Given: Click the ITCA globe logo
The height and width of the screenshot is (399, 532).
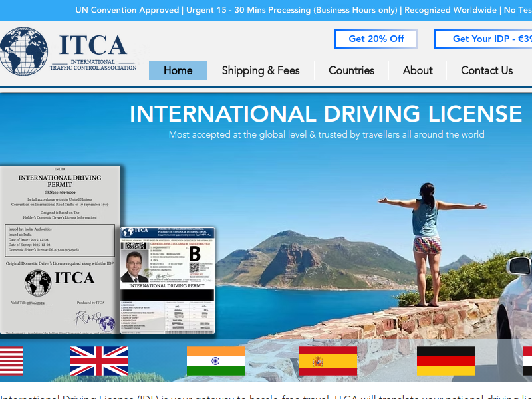Looking at the screenshot, I should click(x=24, y=51).
